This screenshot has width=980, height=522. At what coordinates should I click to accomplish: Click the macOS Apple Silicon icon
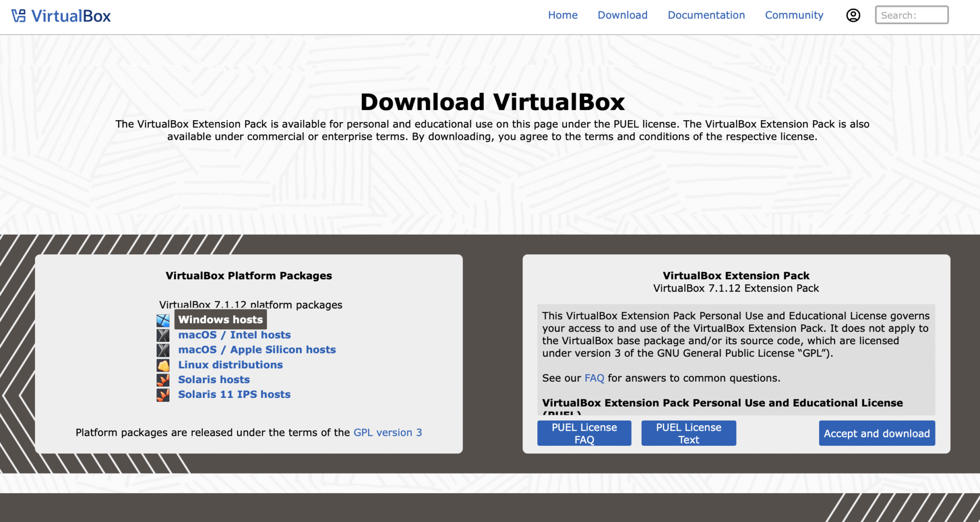[x=163, y=350]
